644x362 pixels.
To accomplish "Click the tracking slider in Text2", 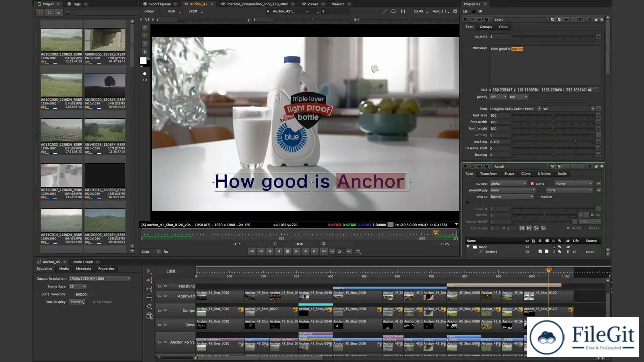I will click(553, 141).
